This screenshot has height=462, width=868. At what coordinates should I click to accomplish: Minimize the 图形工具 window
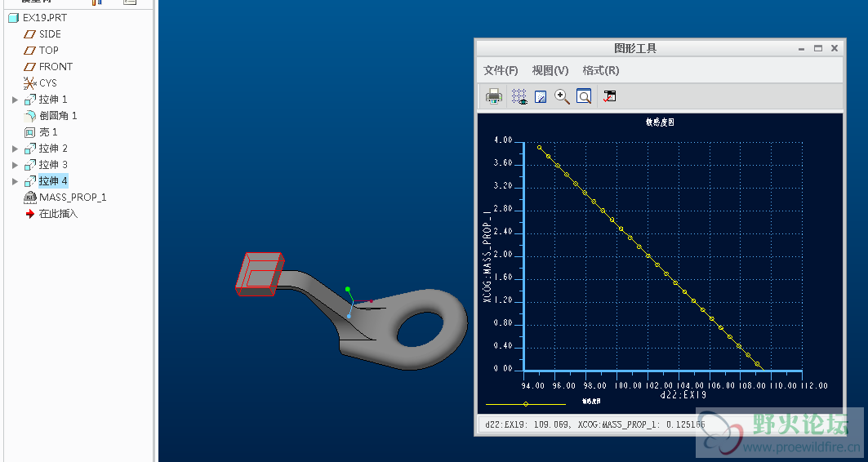point(801,49)
